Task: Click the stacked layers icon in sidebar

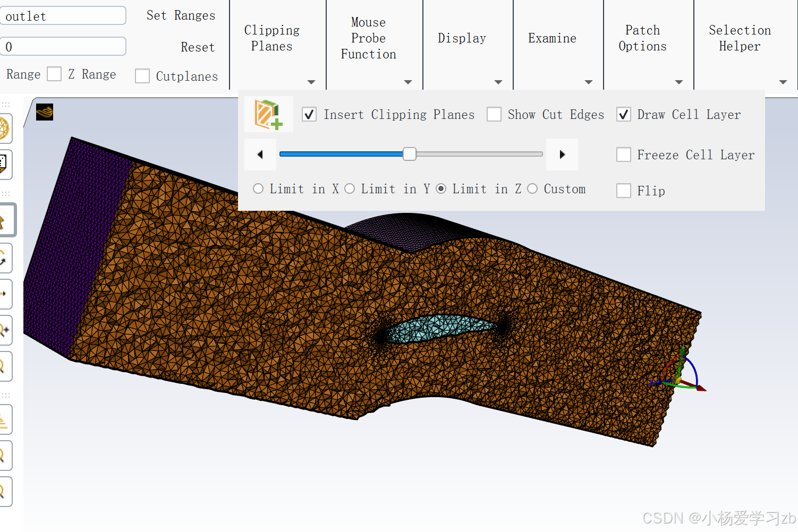Action: 4,419
